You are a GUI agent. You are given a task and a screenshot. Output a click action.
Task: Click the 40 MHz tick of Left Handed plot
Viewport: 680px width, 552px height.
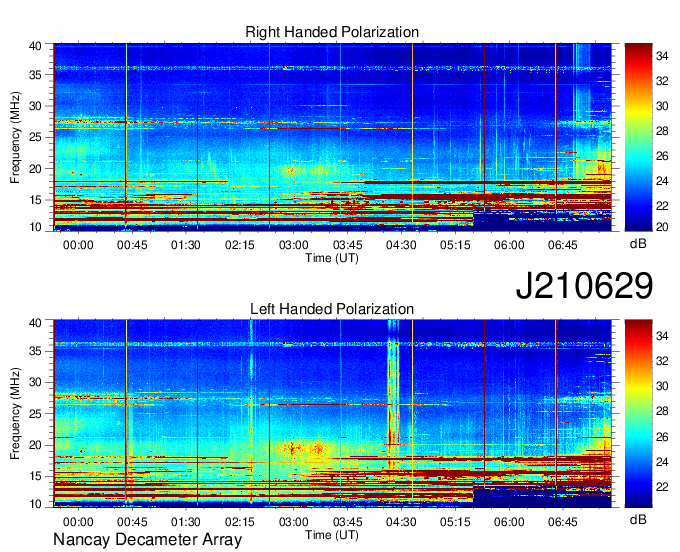coord(35,322)
